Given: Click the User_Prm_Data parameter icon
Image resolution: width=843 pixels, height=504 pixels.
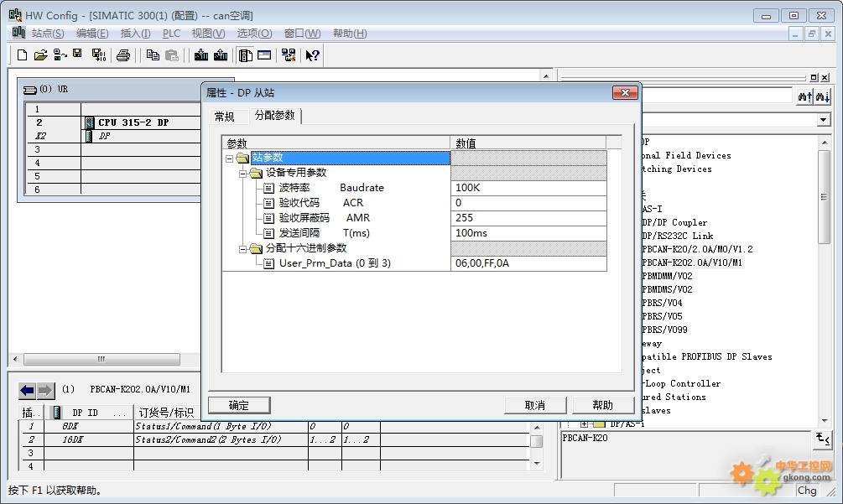Looking at the screenshot, I should tap(268, 263).
